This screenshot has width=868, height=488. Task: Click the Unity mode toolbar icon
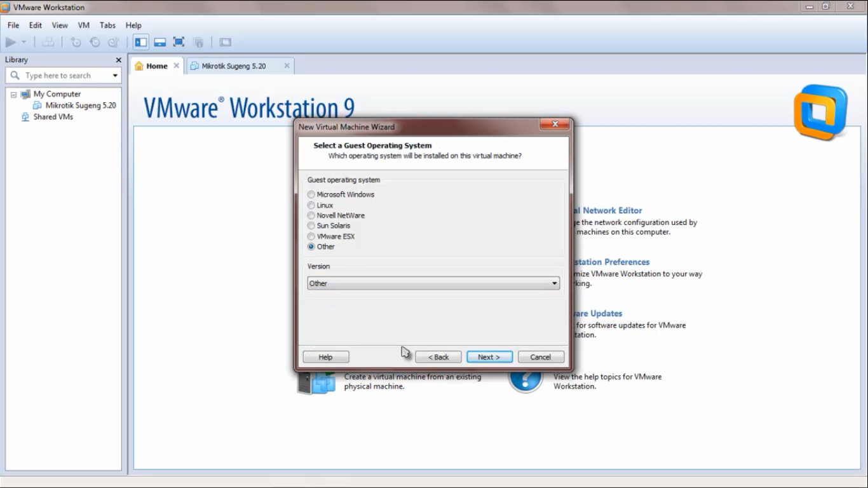click(x=198, y=43)
